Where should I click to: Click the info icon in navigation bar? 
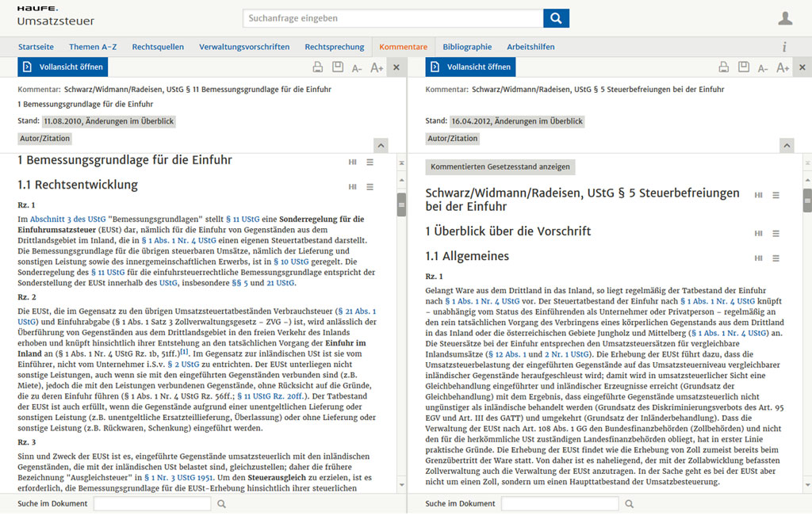pyautogui.click(x=784, y=47)
